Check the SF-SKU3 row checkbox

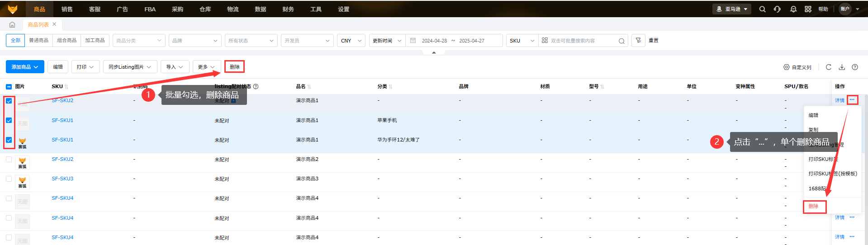point(9,179)
